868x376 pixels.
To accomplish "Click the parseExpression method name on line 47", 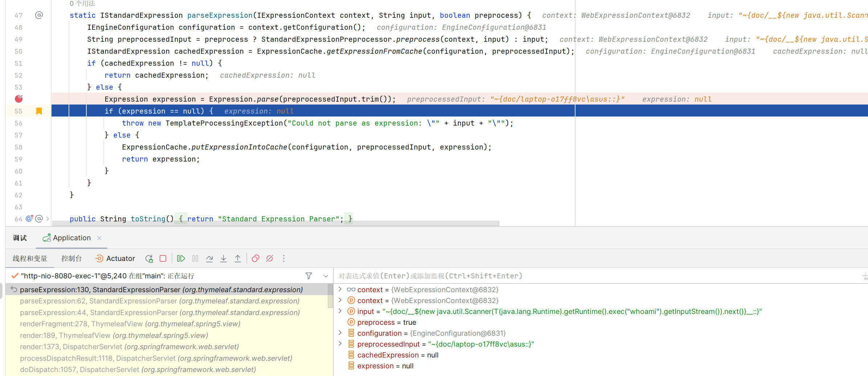I will point(220,15).
